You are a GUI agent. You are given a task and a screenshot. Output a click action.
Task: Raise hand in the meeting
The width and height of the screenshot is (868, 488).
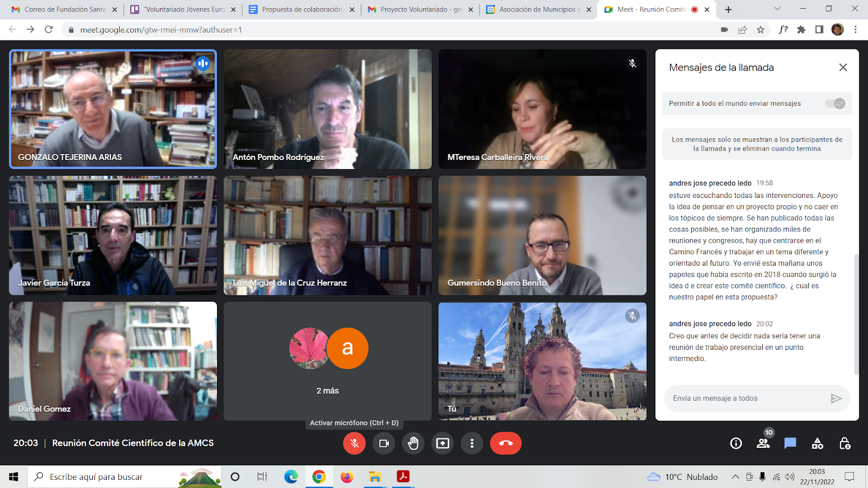pyautogui.click(x=413, y=444)
